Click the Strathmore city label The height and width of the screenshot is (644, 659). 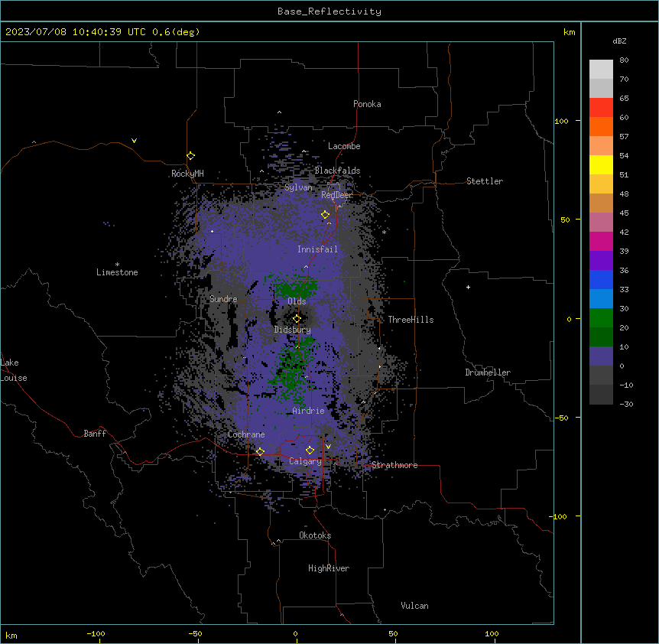pos(394,465)
